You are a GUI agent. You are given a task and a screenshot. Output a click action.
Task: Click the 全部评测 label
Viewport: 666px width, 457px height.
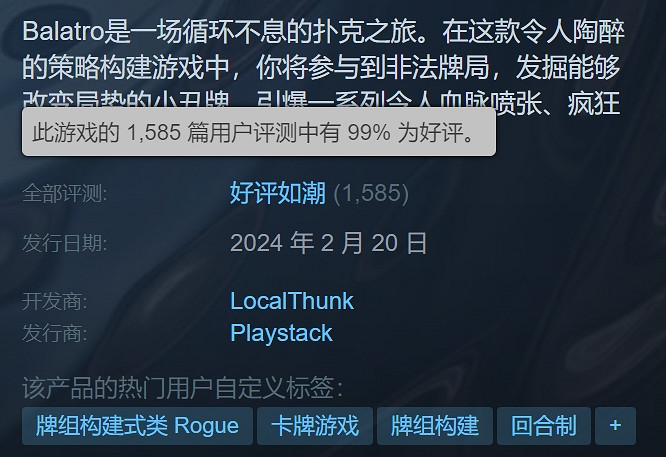tap(65, 194)
